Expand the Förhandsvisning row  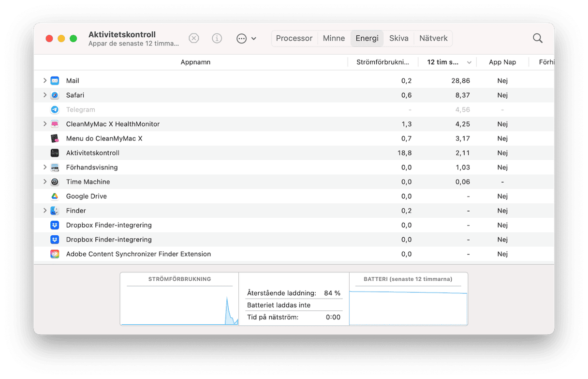pyautogui.click(x=45, y=167)
